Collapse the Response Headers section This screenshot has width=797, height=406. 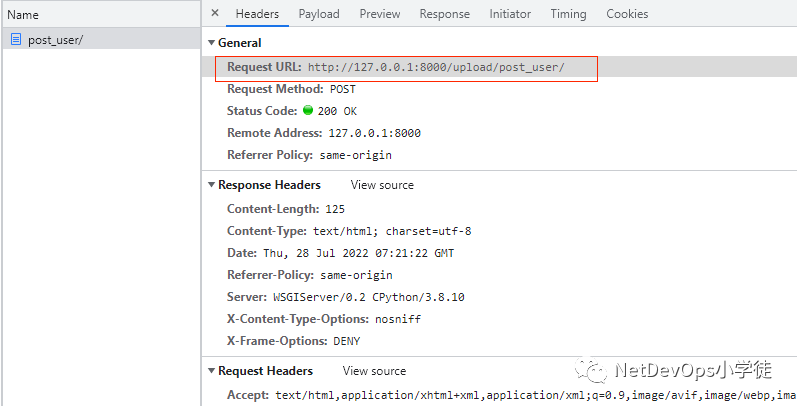pos(211,185)
